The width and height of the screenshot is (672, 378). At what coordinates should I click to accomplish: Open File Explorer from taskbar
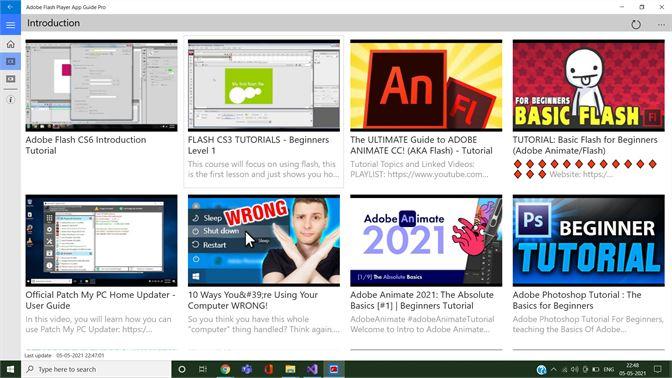(291, 369)
